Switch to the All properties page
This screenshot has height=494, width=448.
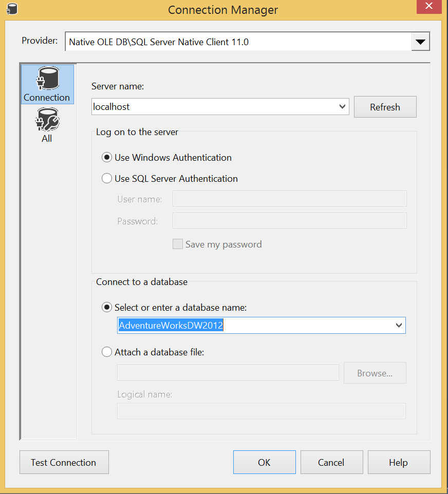(x=47, y=125)
